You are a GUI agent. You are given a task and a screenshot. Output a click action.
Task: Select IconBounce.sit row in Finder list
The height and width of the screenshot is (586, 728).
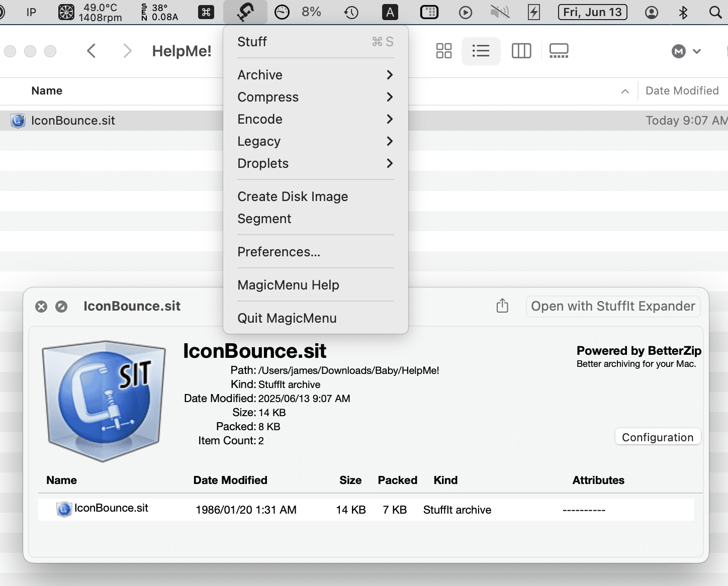pyautogui.click(x=73, y=121)
